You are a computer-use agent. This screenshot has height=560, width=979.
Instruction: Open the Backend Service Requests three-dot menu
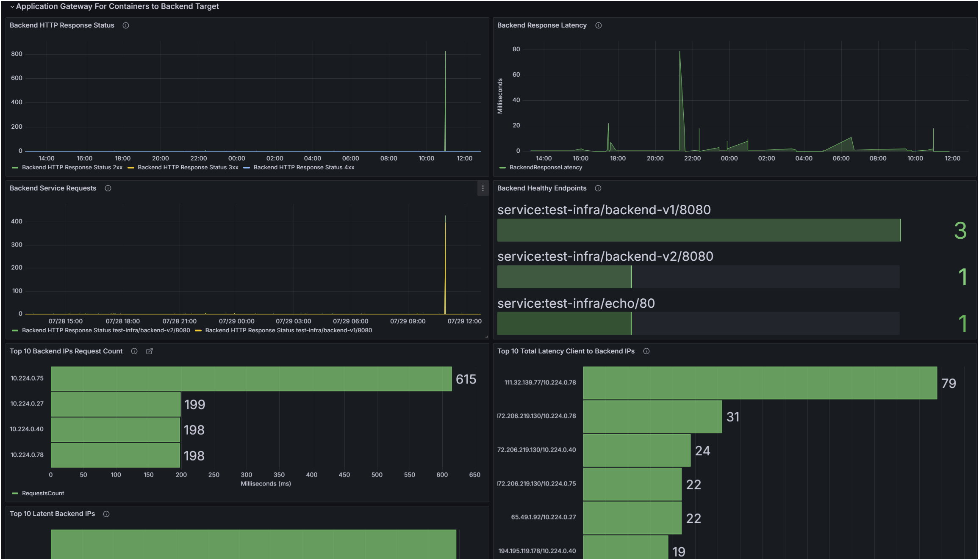click(x=483, y=188)
